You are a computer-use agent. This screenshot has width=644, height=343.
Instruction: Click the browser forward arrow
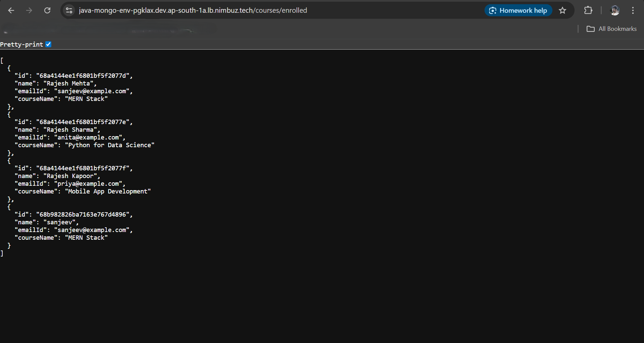tap(29, 10)
